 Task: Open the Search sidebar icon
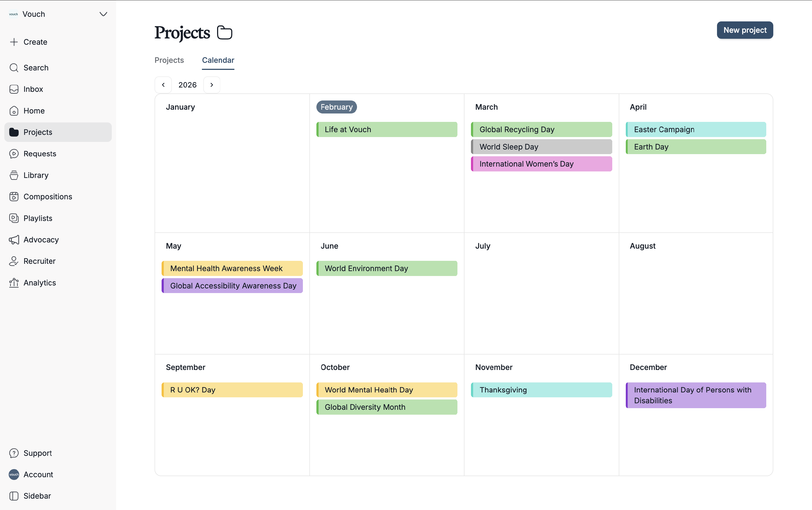click(14, 68)
